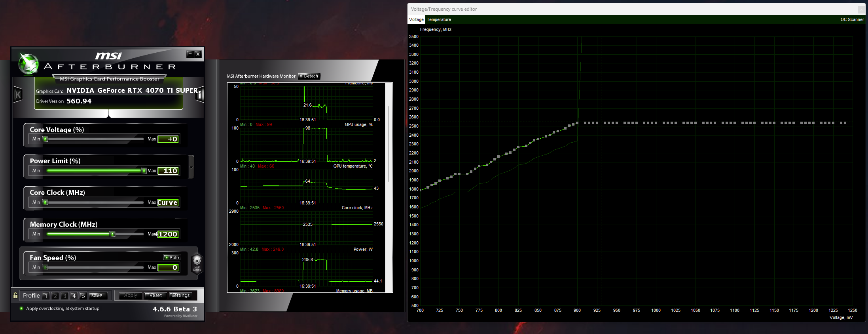Click the GPU usage graph
Screen dimensions: 868x334
click(x=307, y=145)
